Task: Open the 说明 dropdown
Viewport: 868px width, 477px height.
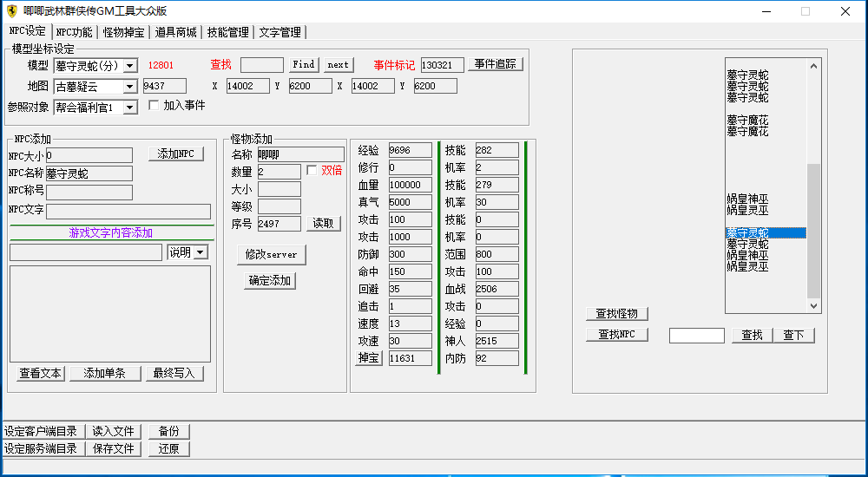Action: [201, 252]
